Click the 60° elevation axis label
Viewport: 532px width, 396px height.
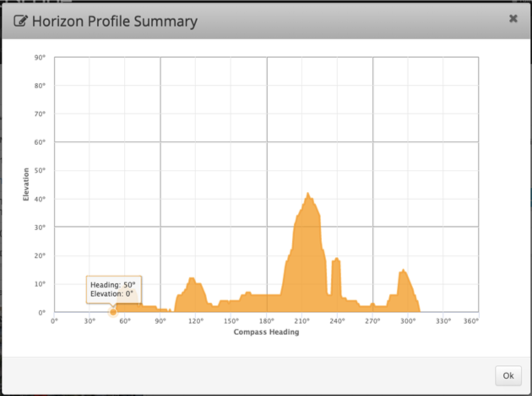click(40, 142)
